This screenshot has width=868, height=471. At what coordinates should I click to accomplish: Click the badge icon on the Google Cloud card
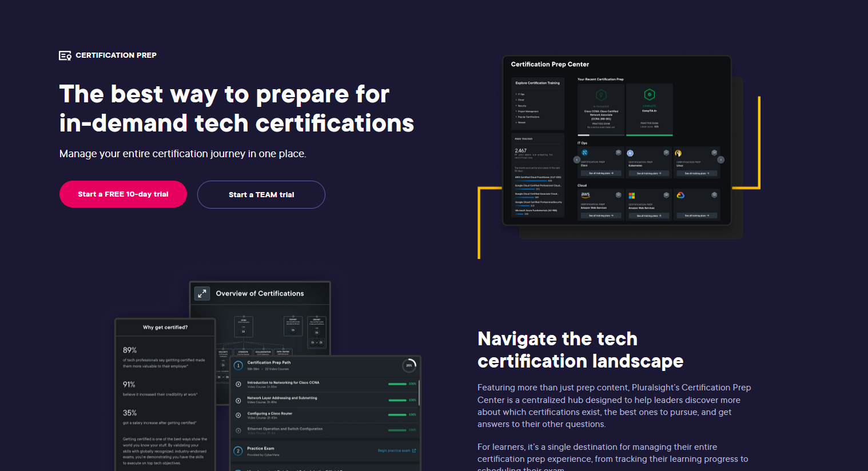tap(714, 195)
